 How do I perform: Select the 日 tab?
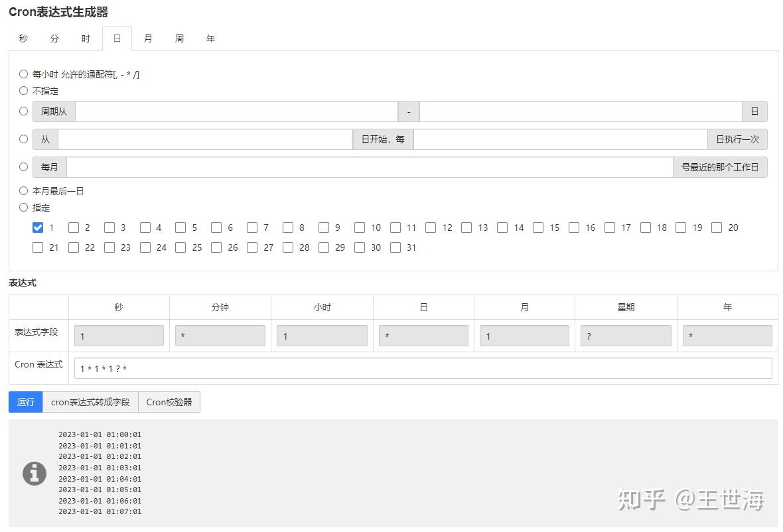[117, 38]
